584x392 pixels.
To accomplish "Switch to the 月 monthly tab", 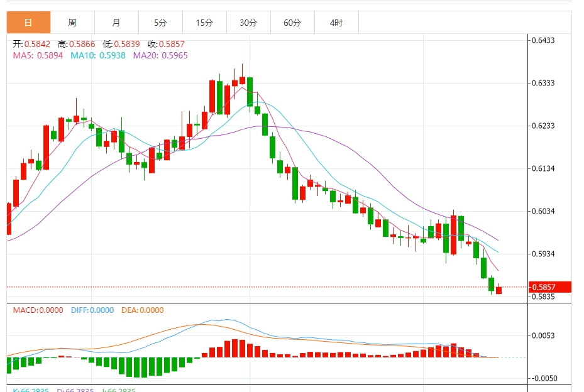I will click(x=116, y=23).
